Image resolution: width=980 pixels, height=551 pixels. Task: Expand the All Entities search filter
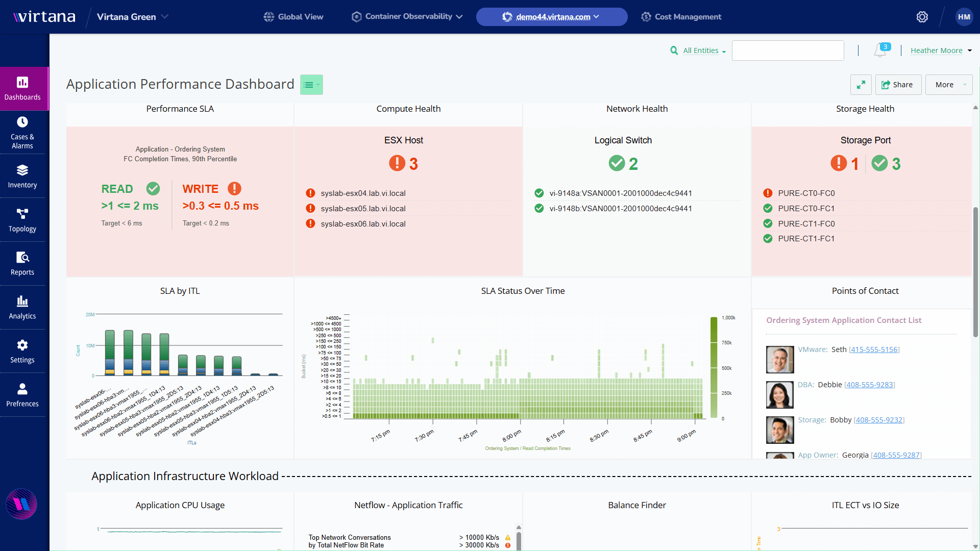(704, 51)
